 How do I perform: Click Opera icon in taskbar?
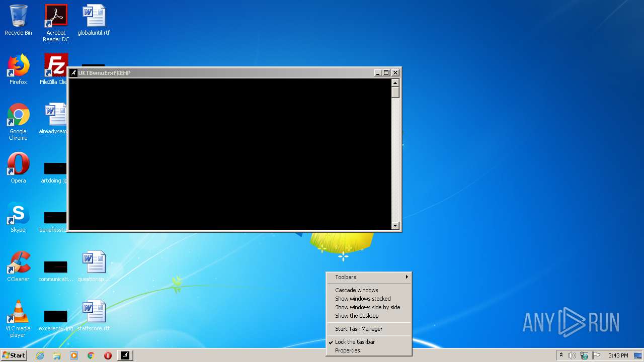pos(108,355)
